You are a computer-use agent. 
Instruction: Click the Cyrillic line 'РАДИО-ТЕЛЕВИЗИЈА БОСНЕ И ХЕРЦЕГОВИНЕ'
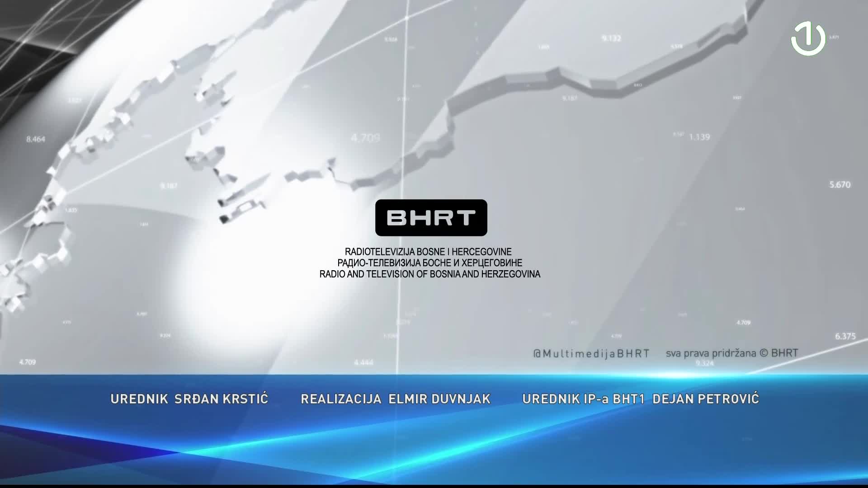(429, 263)
